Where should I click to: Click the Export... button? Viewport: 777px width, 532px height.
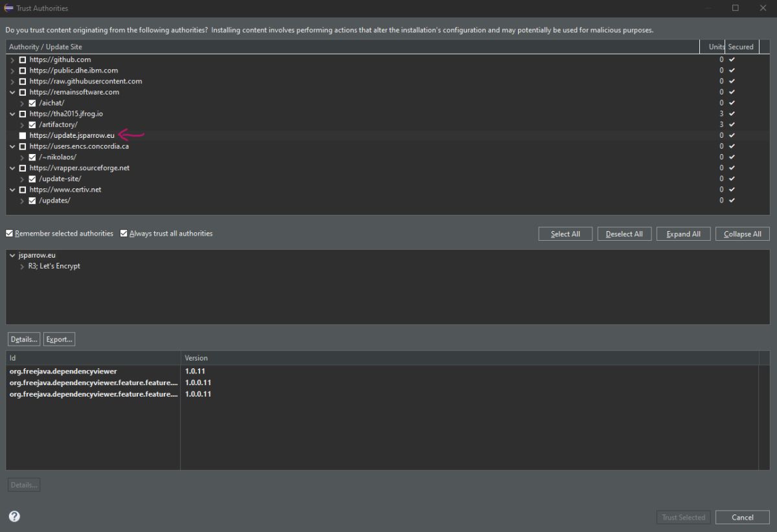(59, 339)
